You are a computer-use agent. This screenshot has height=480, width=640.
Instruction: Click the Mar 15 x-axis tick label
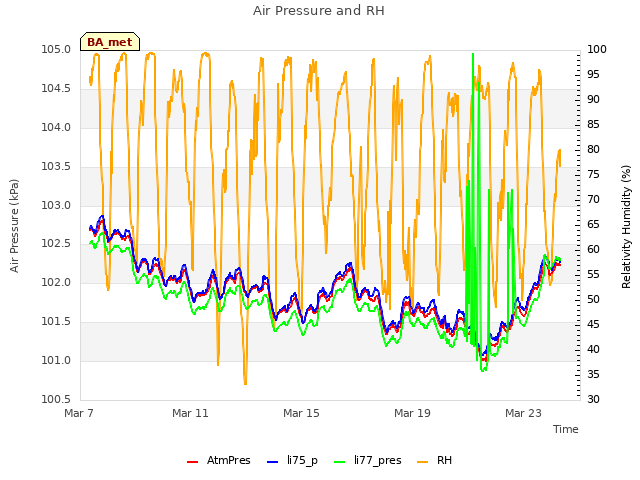tap(301, 413)
